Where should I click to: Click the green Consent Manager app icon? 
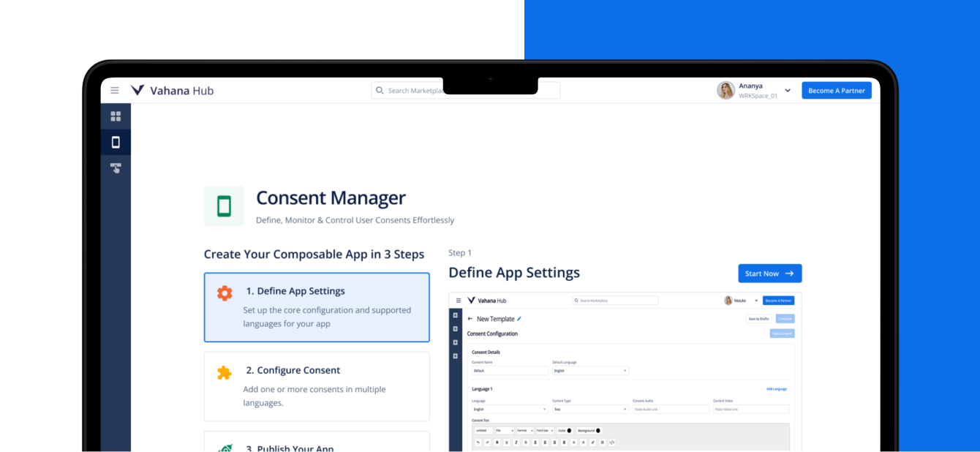(x=224, y=206)
